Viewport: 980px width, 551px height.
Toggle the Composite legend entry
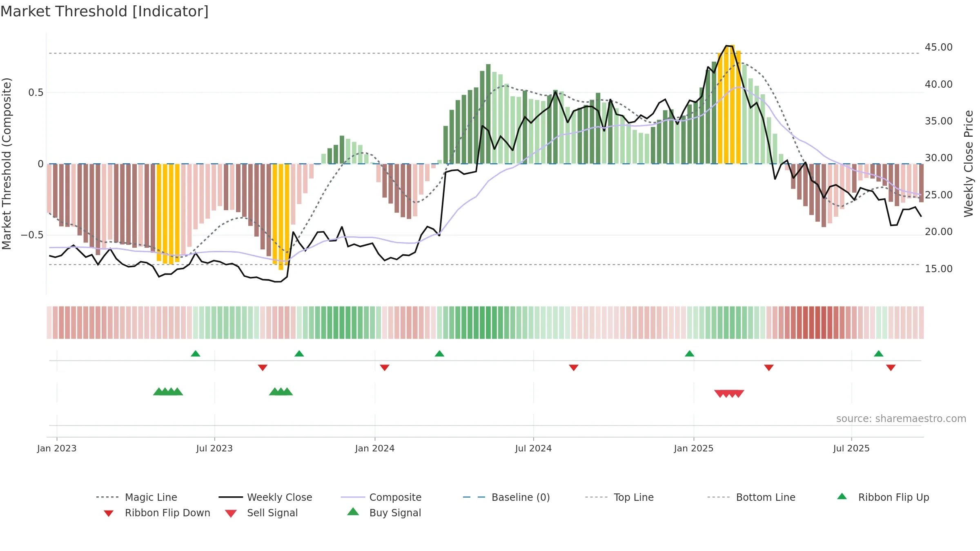tap(381, 497)
